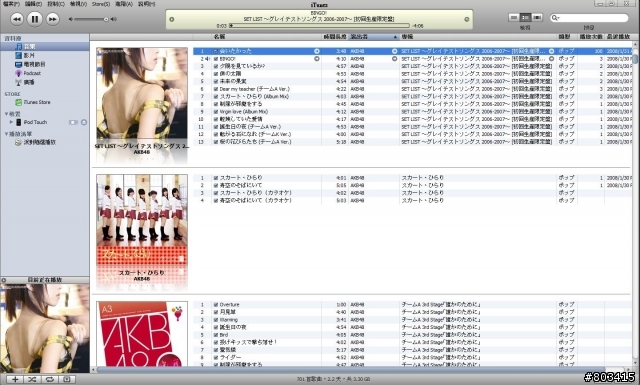Click the now-playing speaker icon on row 2
Screen dimensions: 640x385
pos(207,59)
